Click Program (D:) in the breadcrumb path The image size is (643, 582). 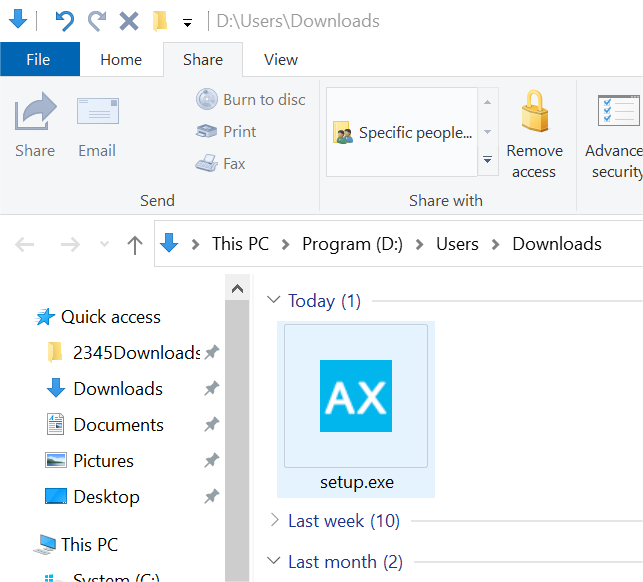point(353,244)
